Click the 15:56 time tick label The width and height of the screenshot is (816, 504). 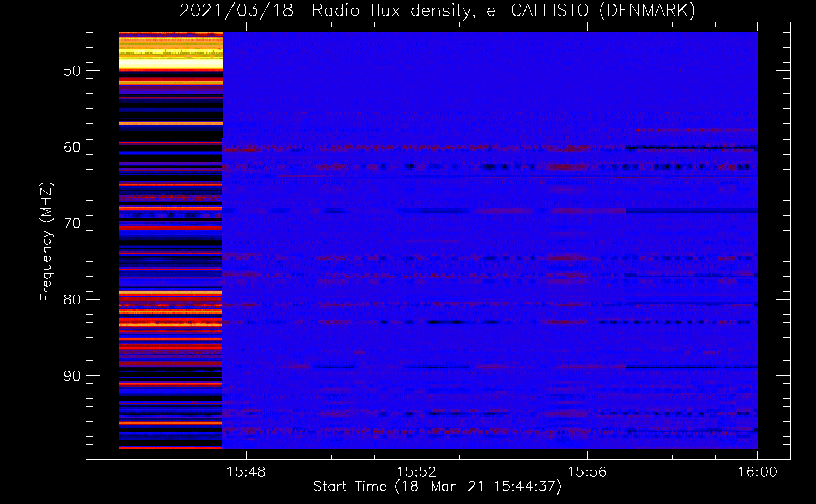pyautogui.click(x=587, y=472)
